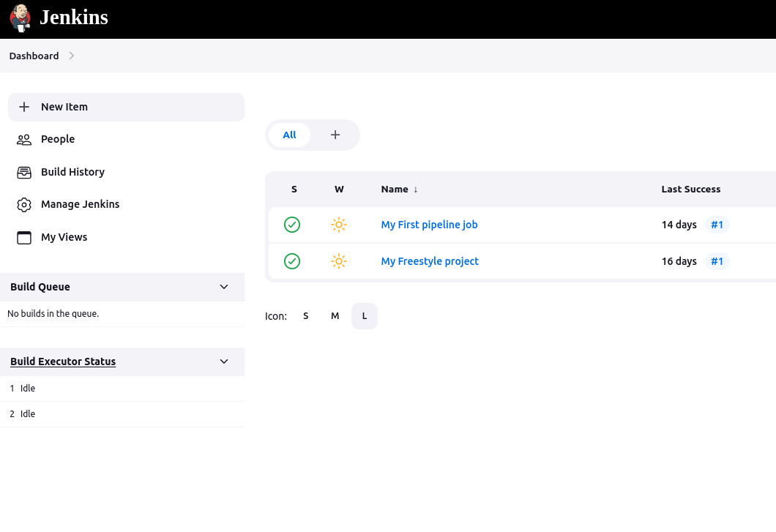Image resolution: width=776 pixels, height=532 pixels.
Task: Open build #1 of My Freestyle project
Action: [x=717, y=261]
